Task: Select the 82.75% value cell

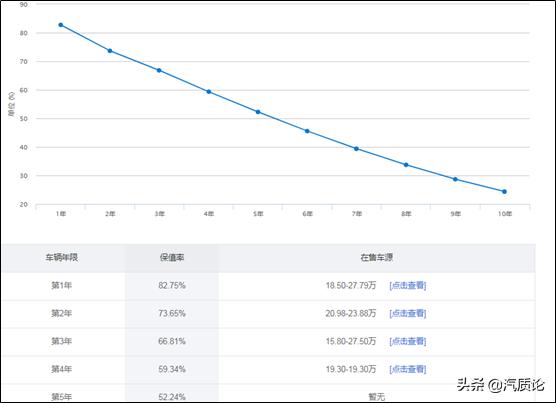Action: (x=172, y=285)
